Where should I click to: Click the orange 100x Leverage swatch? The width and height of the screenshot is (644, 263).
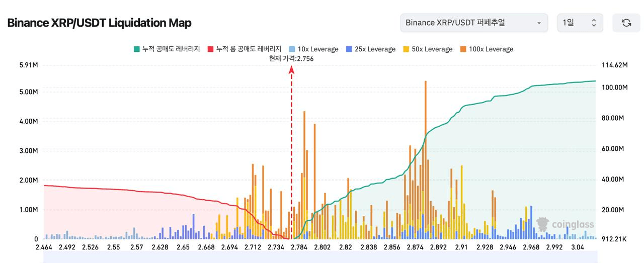(x=463, y=49)
